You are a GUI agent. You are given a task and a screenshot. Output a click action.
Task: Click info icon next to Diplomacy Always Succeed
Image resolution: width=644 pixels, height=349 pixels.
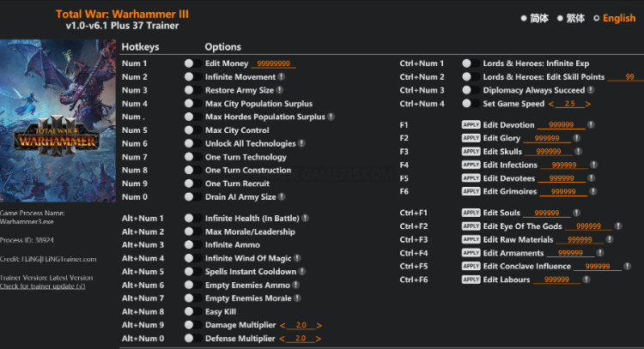[x=592, y=90]
